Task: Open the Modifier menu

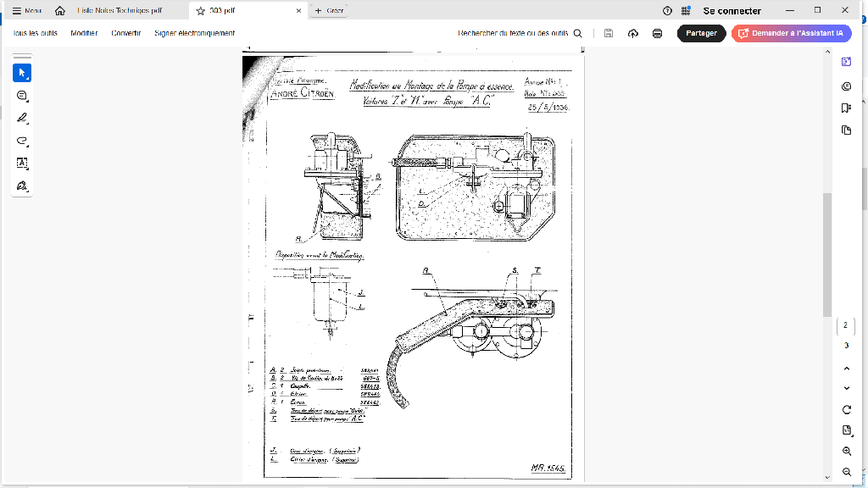Action: pyautogui.click(x=84, y=33)
